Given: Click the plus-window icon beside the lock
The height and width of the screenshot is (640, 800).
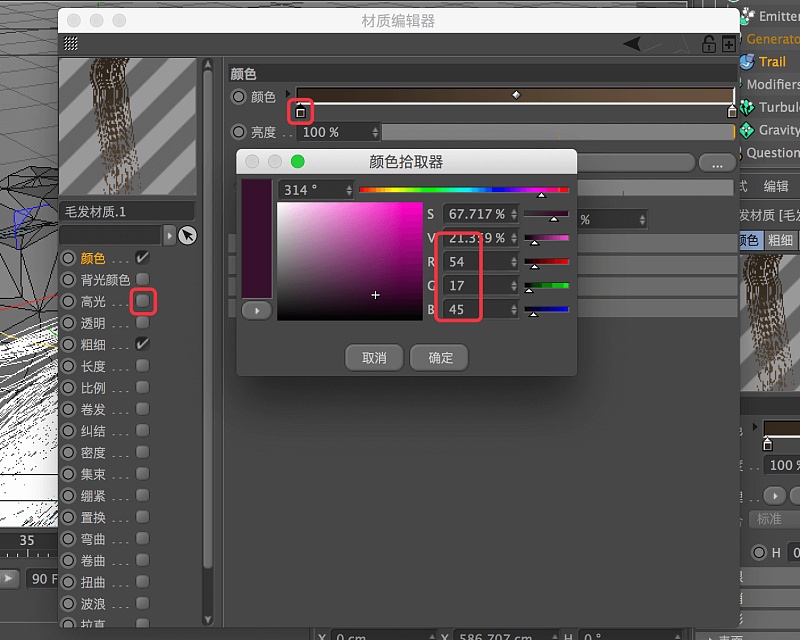Looking at the screenshot, I should [729, 44].
